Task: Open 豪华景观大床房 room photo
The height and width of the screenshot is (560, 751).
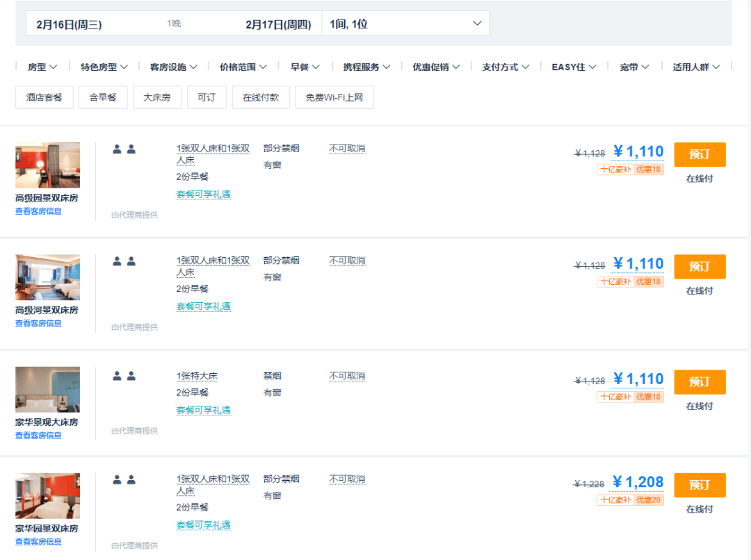Action: pyautogui.click(x=47, y=390)
